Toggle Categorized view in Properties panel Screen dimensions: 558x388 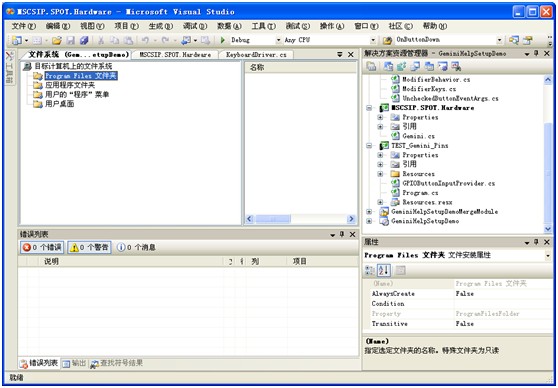(370, 271)
